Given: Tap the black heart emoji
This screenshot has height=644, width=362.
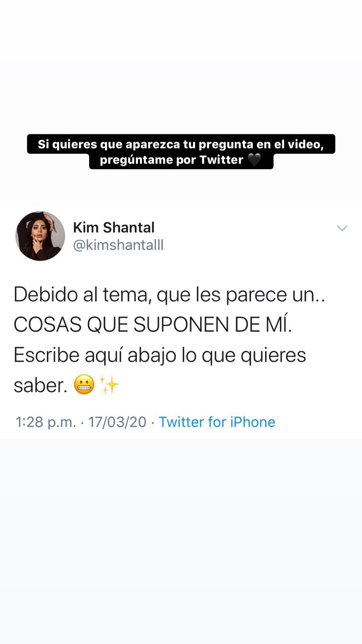Looking at the screenshot, I should coord(254,160).
